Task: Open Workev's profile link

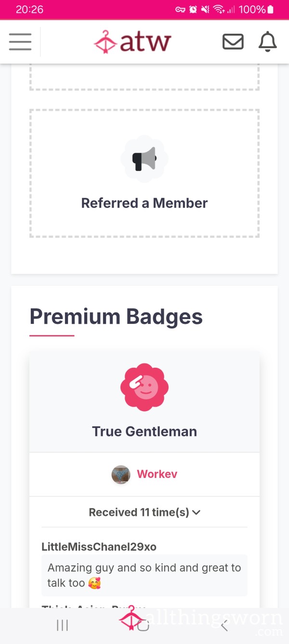Action: point(157,474)
